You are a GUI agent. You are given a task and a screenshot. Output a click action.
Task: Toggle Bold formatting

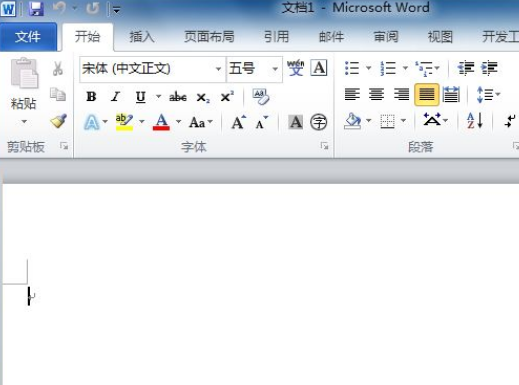(x=91, y=97)
